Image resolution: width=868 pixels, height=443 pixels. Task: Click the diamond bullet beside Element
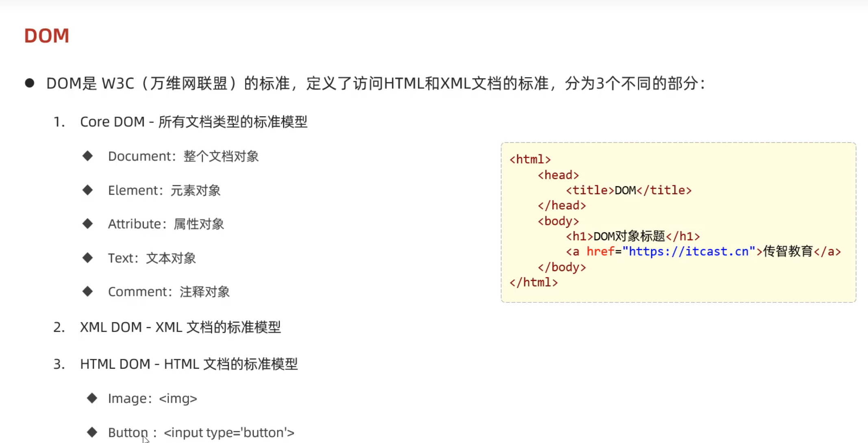(87, 190)
